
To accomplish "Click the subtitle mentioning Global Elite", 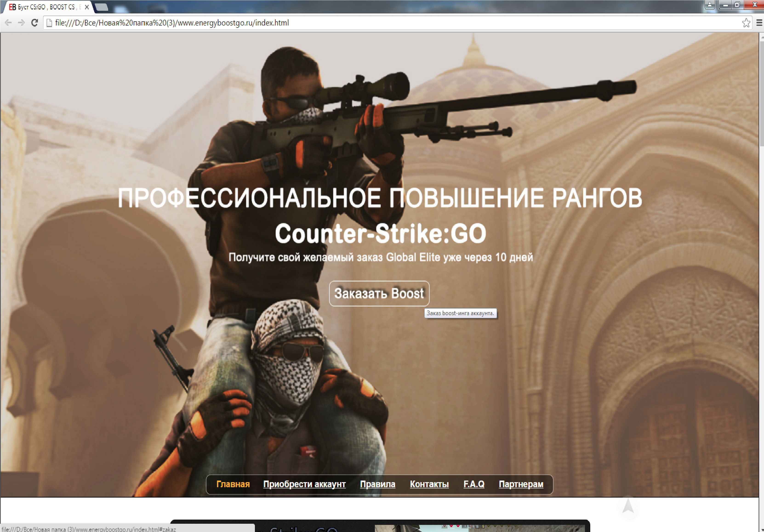I will point(381,257).
